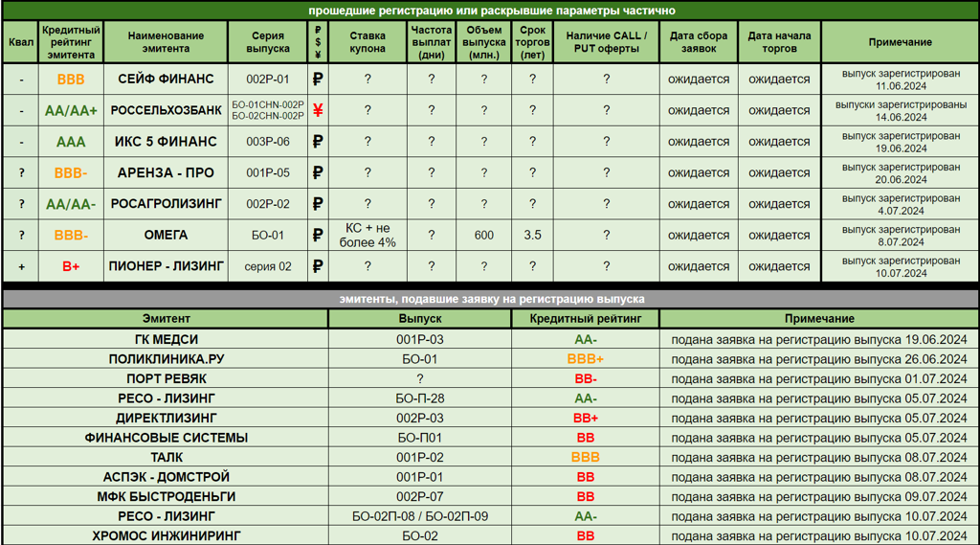
Task: Select the B+ rating of ПИОНЕР - ЛИЗИНГ
Action: 71,266
